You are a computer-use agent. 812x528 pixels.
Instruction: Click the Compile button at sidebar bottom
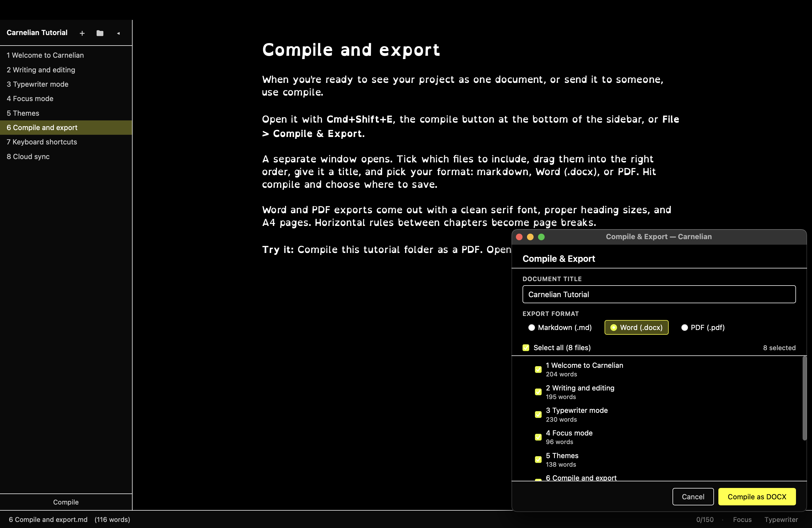point(66,502)
